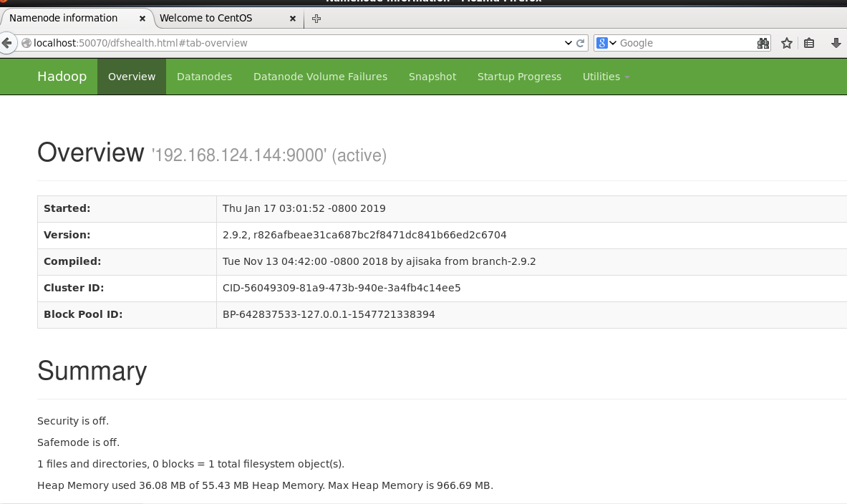847x504 pixels.
Task: Open the URL history dropdown arrow
Action: coord(568,43)
